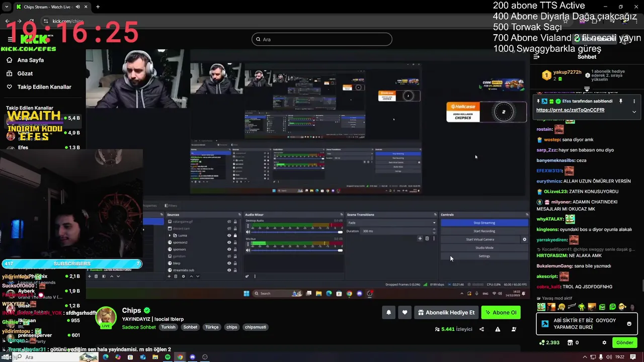Mute Desktop Audio speaker in Audio Mixer
Image resolution: width=644 pixels, height=362 pixels.
click(x=248, y=232)
